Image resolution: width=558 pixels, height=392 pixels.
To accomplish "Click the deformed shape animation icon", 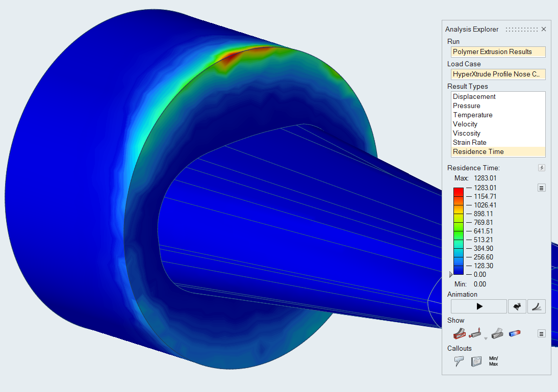I will (537, 306).
